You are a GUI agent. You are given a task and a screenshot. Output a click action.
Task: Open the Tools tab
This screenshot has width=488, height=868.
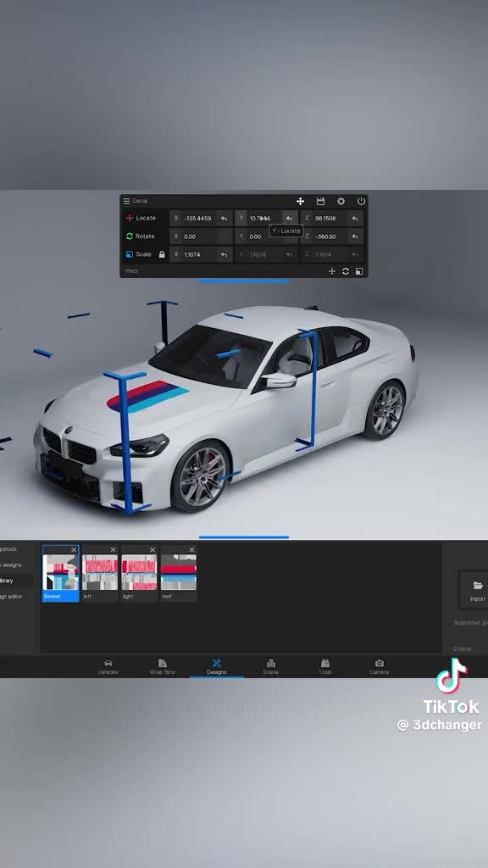pyautogui.click(x=324, y=666)
